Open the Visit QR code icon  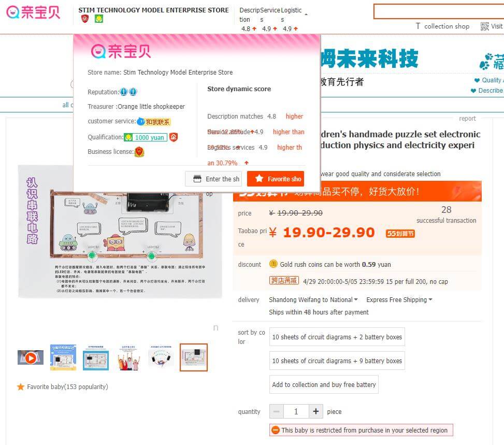[x=484, y=26]
